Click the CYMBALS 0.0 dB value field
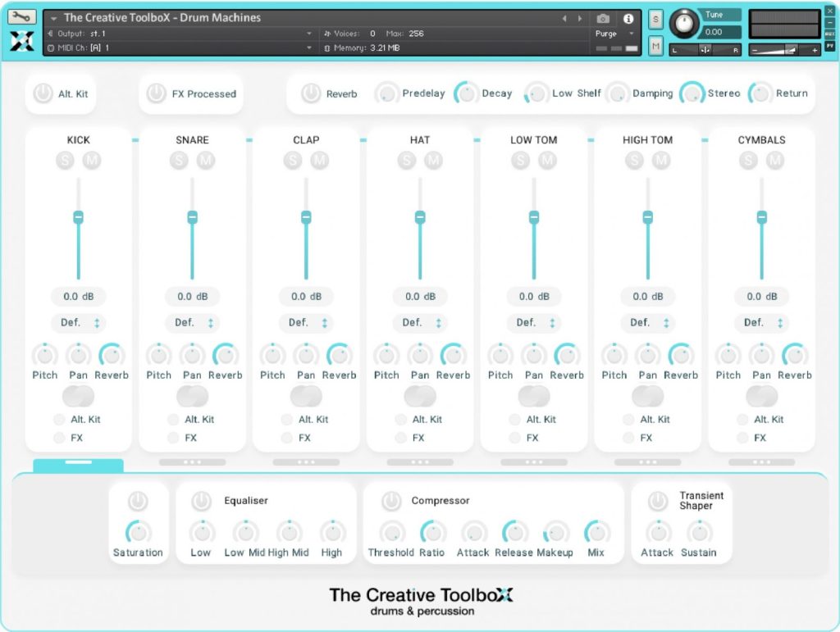 762,296
